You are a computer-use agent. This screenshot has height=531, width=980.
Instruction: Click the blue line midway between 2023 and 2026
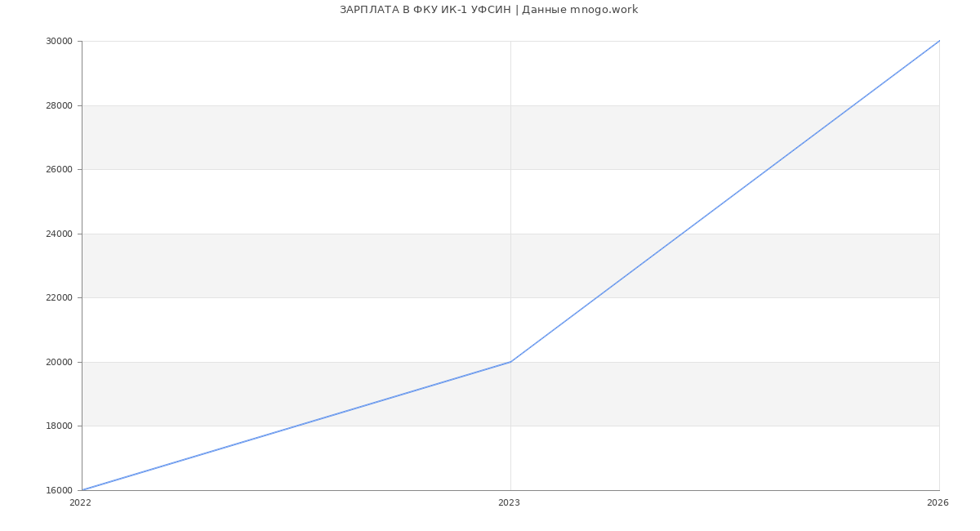pyautogui.click(x=725, y=202)
